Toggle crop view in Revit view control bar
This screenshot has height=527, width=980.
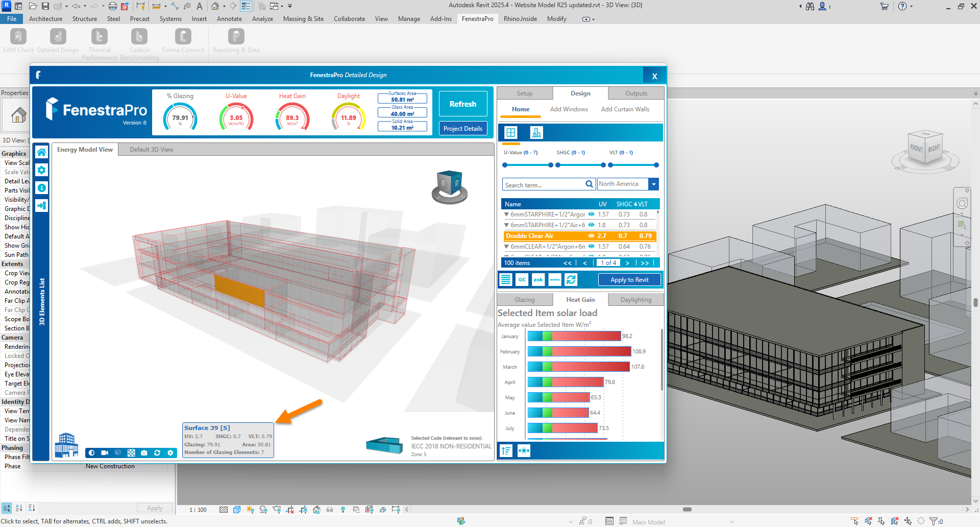[290, 510]
